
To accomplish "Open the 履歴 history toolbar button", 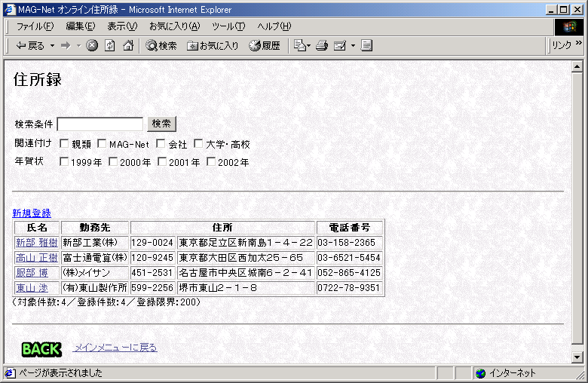I will click(x=265, y=46).
